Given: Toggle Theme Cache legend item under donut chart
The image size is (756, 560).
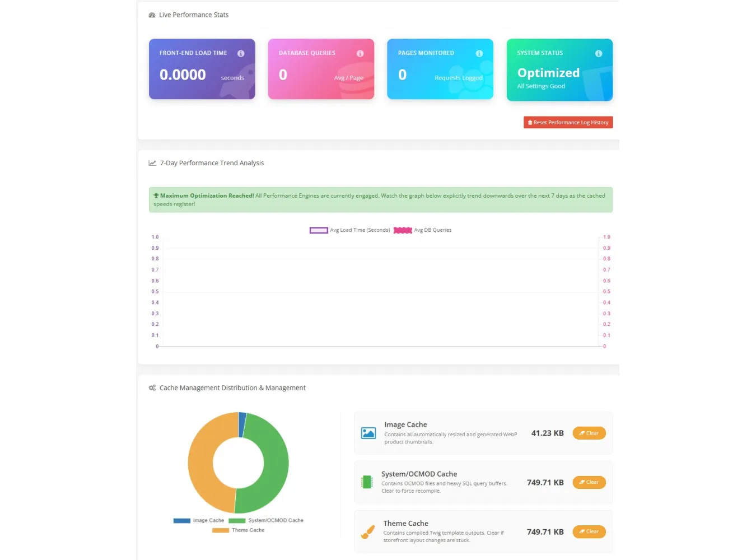Looking at the screenshot, I should click(x=239, y=530).
